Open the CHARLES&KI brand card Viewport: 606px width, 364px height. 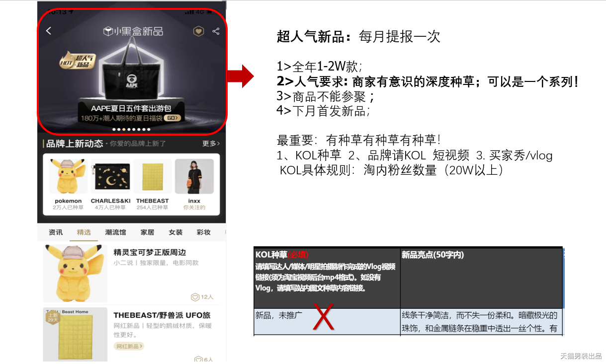(110, 184)
